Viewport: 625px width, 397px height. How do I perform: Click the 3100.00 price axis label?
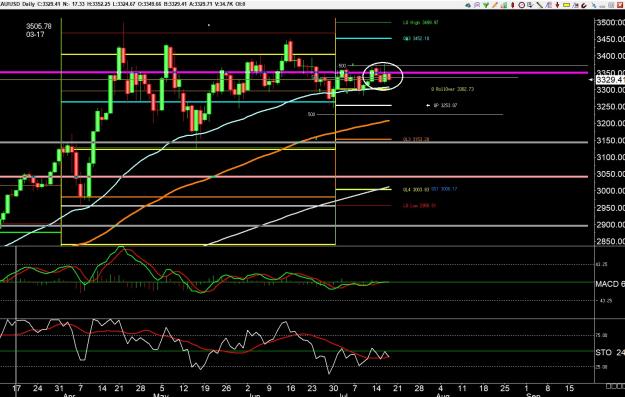coord(611,157)
